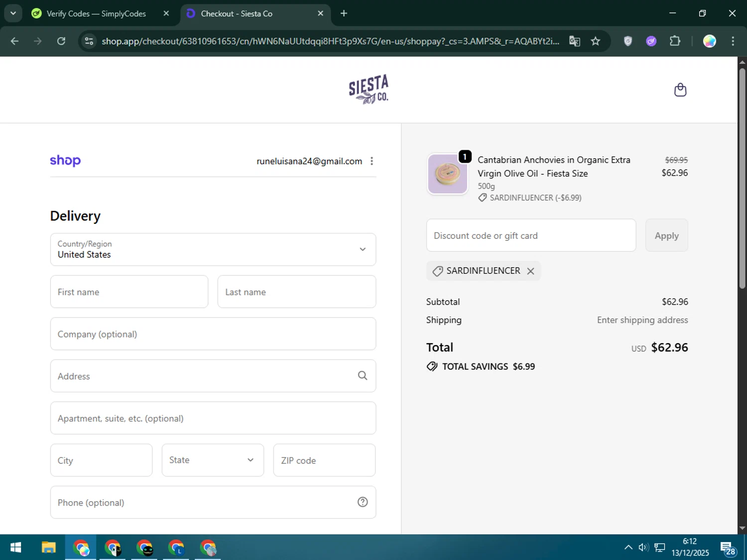Open the State dropdown

[x=213, y=460]
